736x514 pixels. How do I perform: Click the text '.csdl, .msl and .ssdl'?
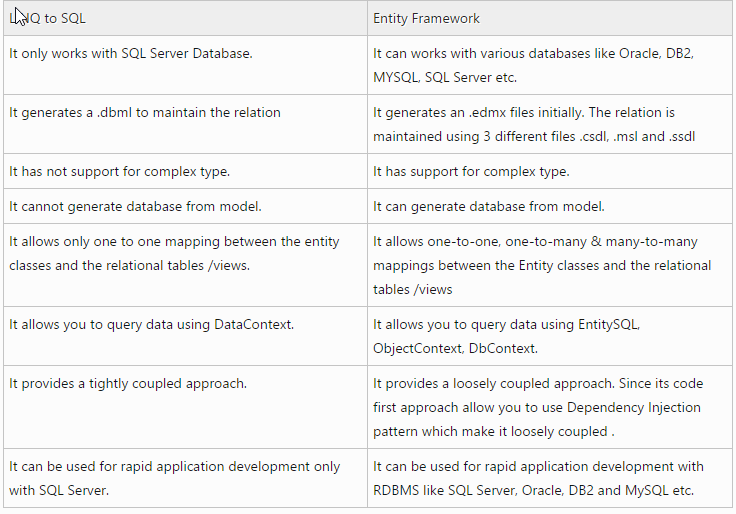coord(637,136)
